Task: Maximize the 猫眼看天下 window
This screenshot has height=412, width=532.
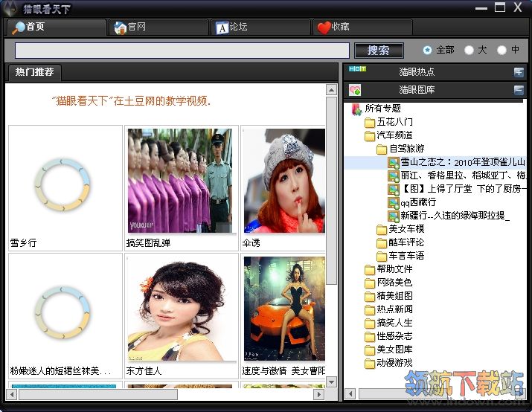Action: [x=499, y=7]
